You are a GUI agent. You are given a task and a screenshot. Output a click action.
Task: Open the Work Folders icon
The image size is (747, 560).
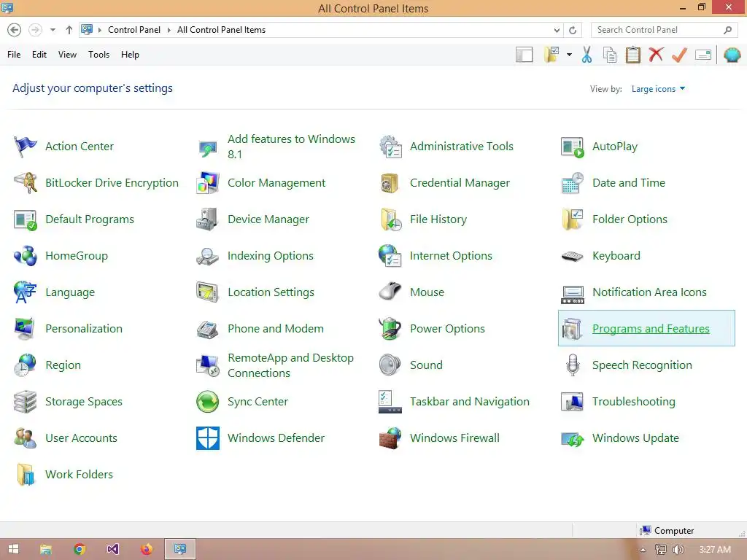[26, 474]
